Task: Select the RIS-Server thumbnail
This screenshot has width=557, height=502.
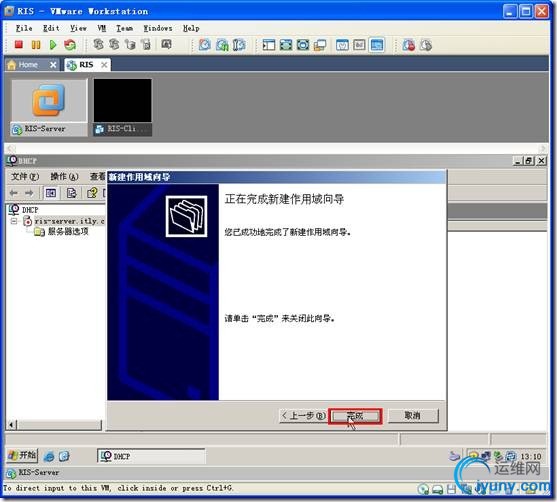Action: (x=49, y=107)
